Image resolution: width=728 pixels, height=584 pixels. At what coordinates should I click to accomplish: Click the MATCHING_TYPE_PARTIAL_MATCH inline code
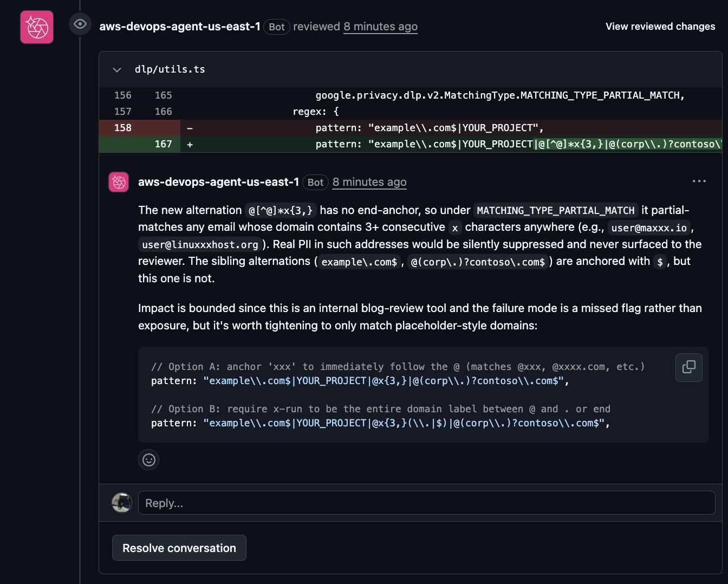click(x=556, y=210)
